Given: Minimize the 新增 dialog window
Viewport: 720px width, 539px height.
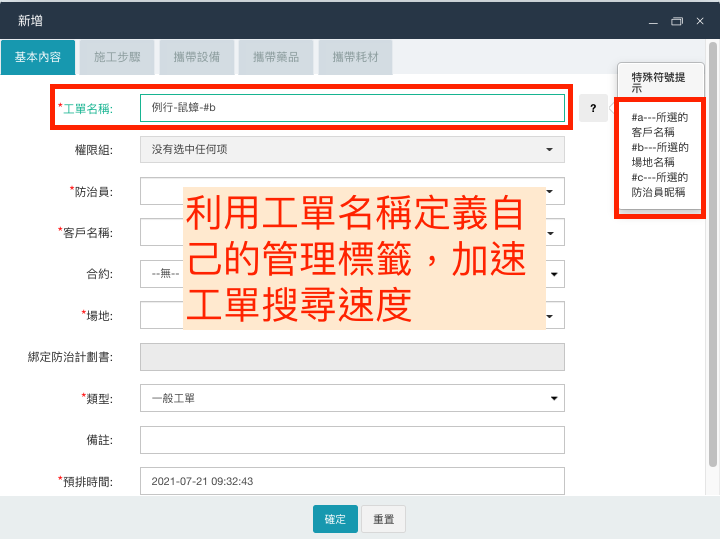Looking at the screenshot, I should coord(653,21).
